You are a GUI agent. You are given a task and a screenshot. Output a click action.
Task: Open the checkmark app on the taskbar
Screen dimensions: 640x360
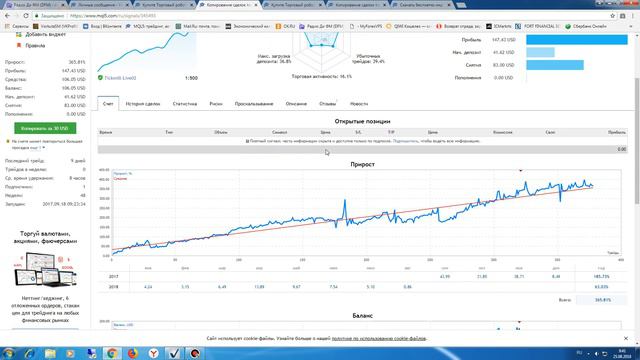coord(174,353)
